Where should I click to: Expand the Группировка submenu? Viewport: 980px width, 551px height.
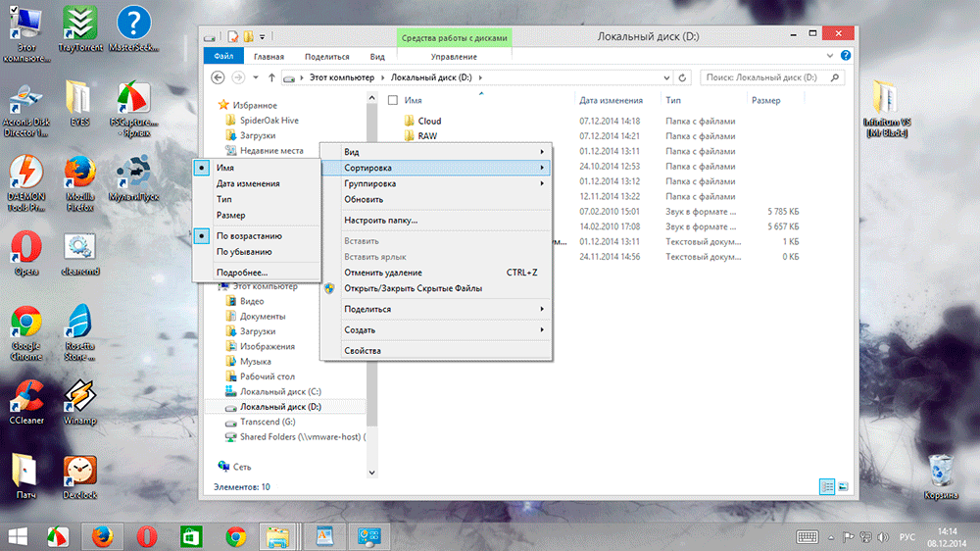pyautogui.click(x=436, y=183)
